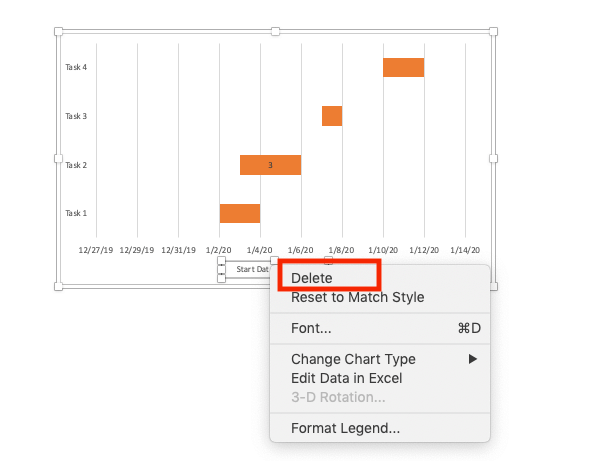Choose Delete from the context menu
The image size is (591, 461).
pos(312,278)
